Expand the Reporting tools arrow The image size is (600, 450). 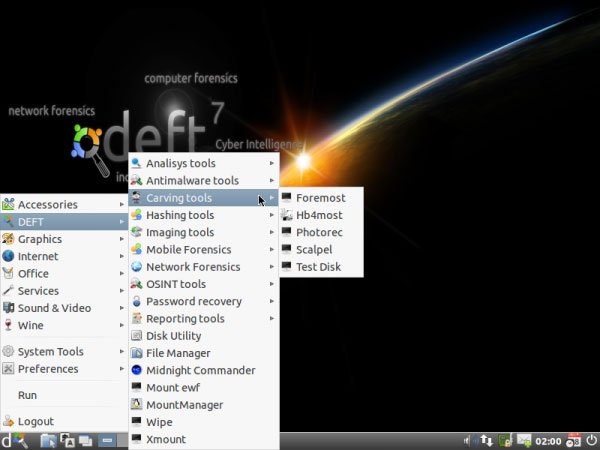272,318
